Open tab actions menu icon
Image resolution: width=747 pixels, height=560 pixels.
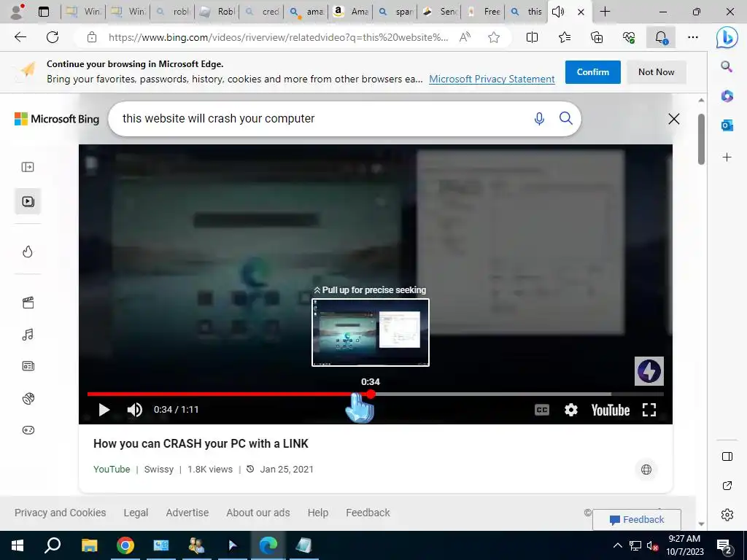coord(44,12)
